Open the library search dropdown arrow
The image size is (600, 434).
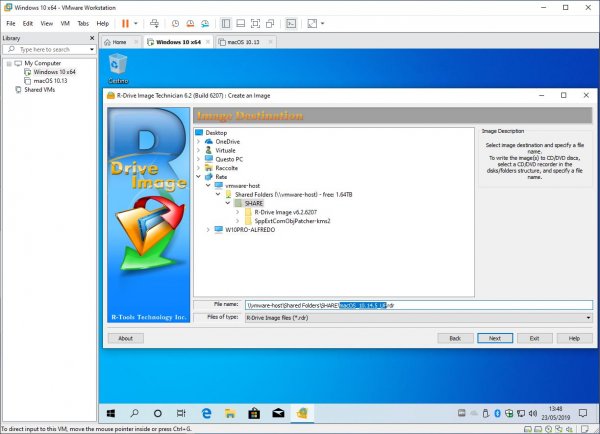pyautogui.click(x=92, y=49)
